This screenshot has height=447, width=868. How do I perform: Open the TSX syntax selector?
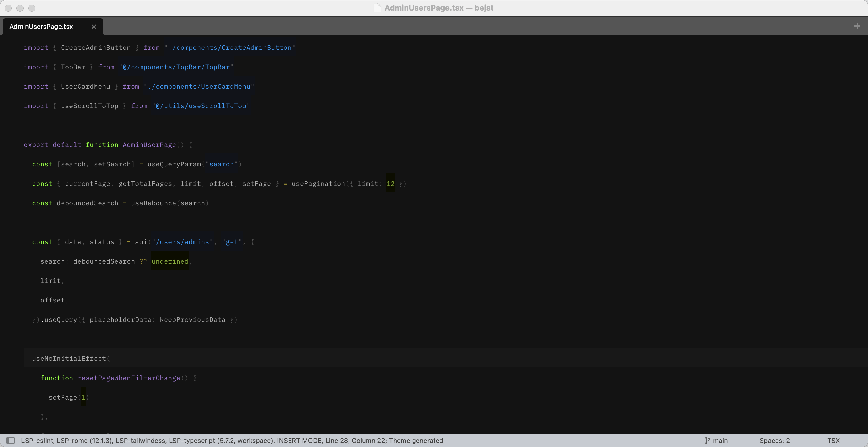[x=833, y=440]
